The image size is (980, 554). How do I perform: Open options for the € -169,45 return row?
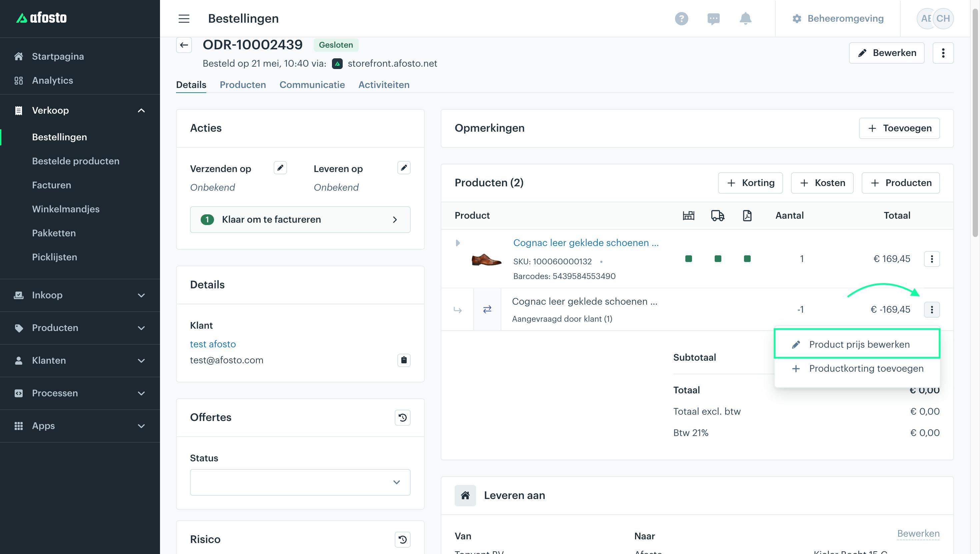[x=932, y=309]
